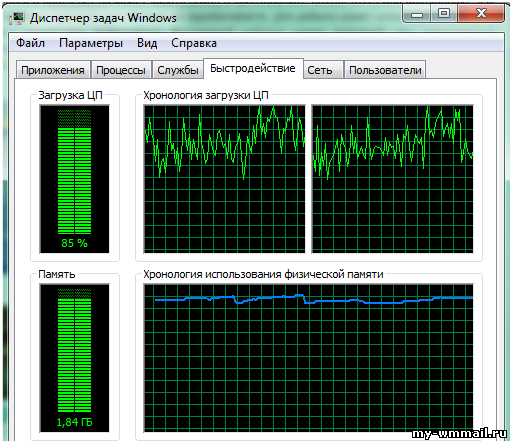Maximize the Диспетчер задач window

coord(444,14)
